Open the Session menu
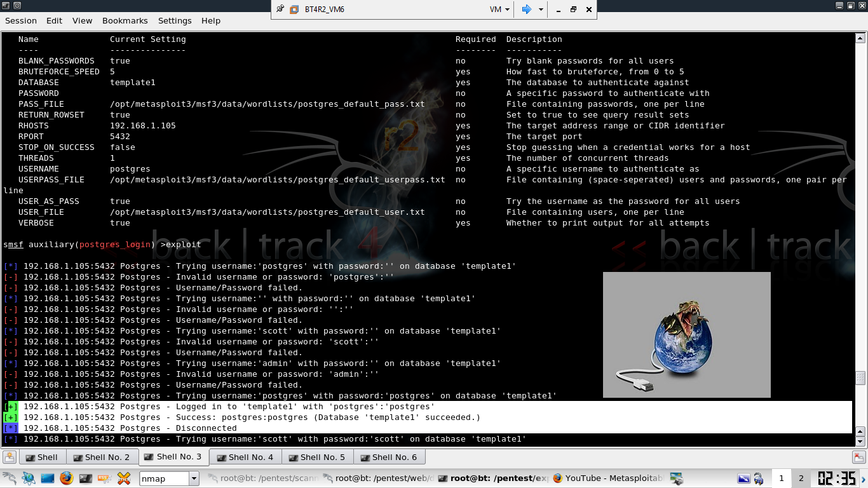The image size is (868, 488). [x=21, y=20]
